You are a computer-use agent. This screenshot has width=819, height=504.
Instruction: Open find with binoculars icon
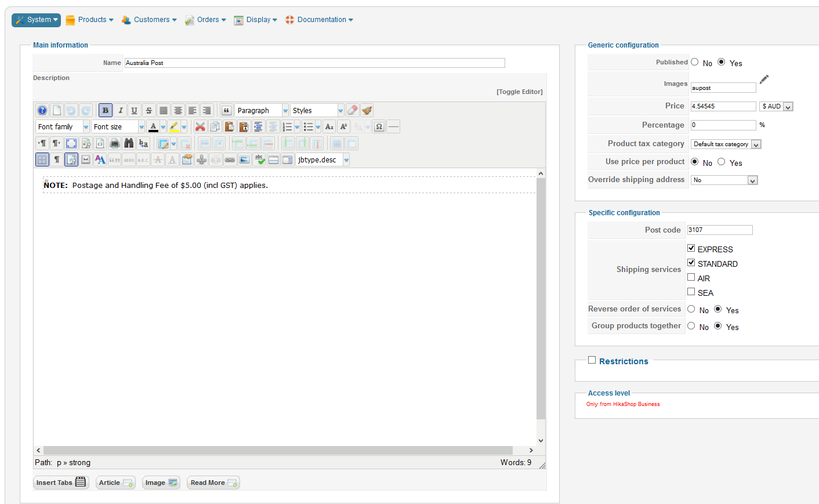pos(129,143)
